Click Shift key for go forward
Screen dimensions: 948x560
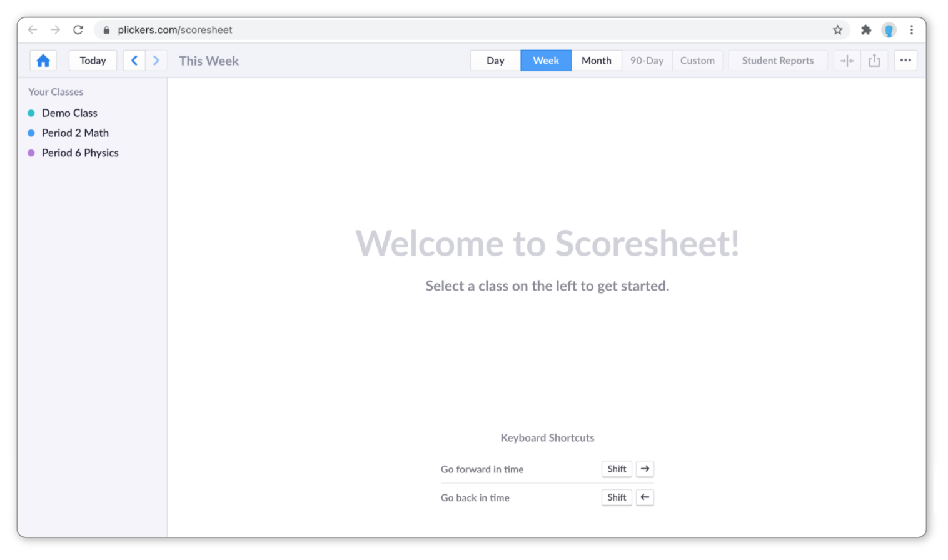pyautogui.click(x=617, y=469)
